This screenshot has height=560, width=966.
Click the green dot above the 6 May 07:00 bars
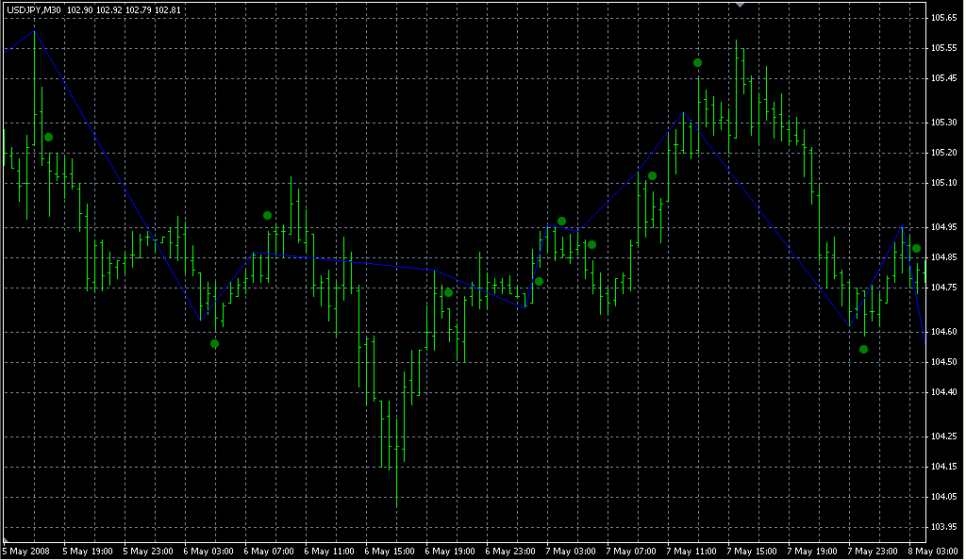point(268,216)
